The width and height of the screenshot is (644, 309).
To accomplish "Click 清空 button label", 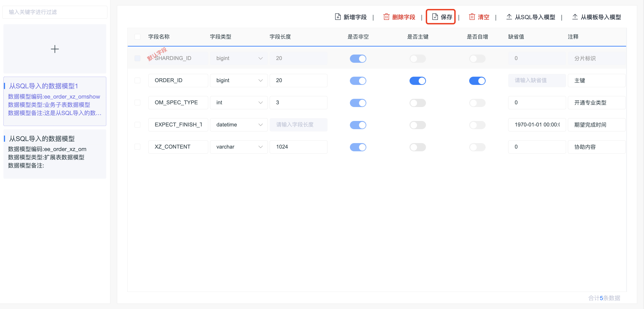I will (484, 17).
